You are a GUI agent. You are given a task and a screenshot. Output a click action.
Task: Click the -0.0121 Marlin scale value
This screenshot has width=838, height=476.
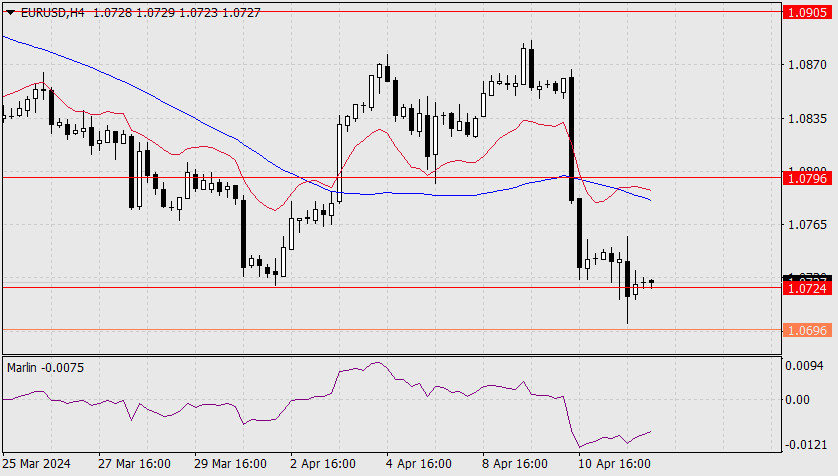805,444
